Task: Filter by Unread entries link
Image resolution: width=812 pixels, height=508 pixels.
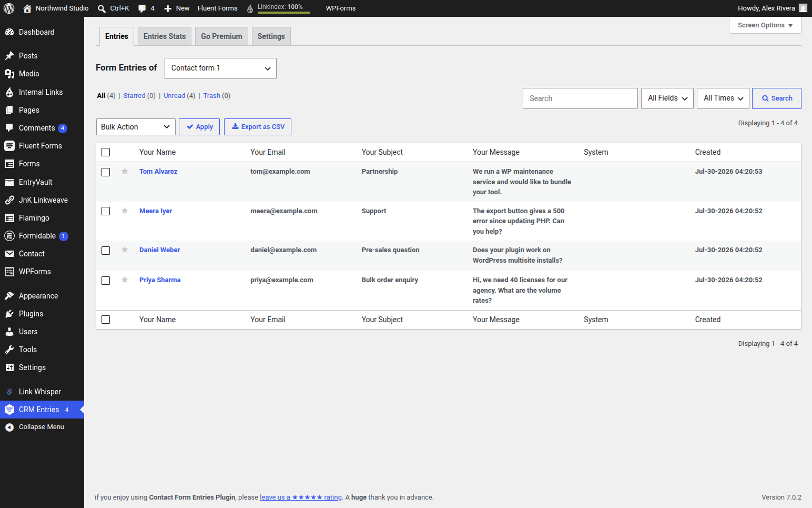Action: click(x=174, y=96)
